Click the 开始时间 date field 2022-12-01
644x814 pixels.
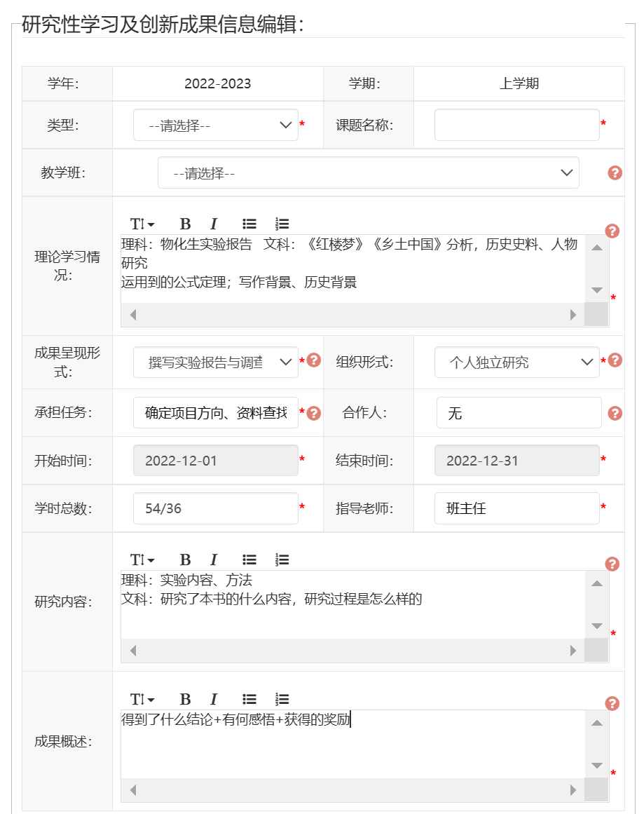tap(216, 461)
